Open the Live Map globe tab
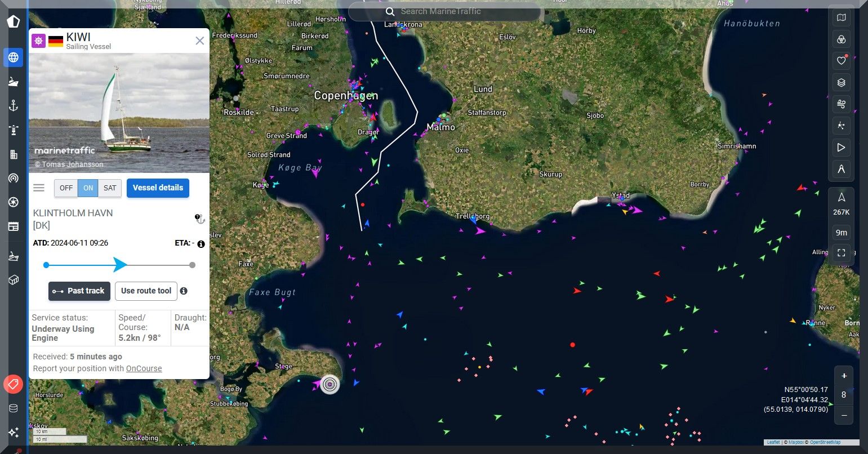868x454 pixels. 14,57
